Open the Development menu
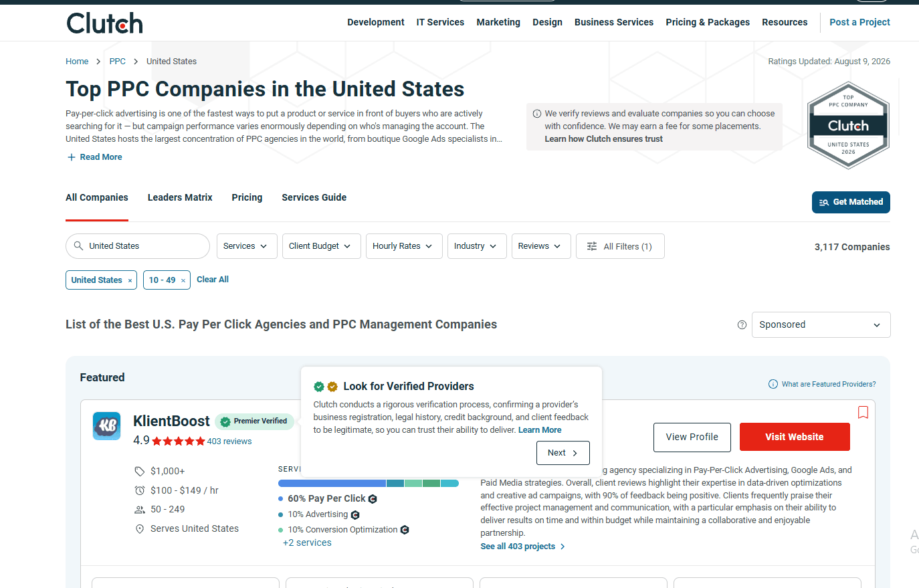Viewport: 919px width, 588px height. [x=376, y=22]
